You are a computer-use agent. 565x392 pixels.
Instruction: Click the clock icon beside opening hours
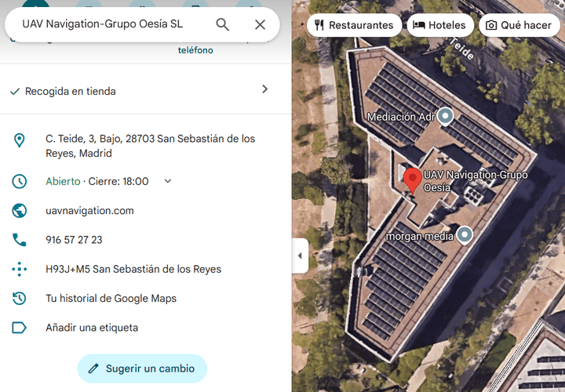[19, 181]
